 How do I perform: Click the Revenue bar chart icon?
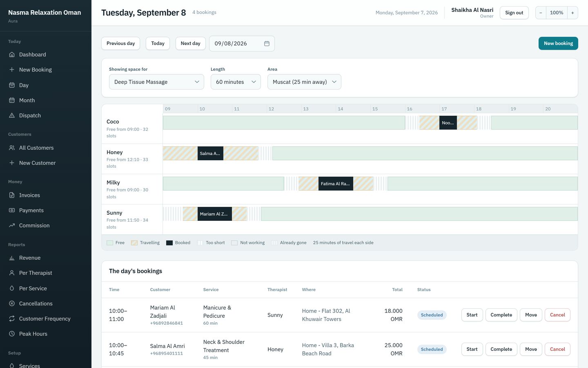(x=12, y=258)
